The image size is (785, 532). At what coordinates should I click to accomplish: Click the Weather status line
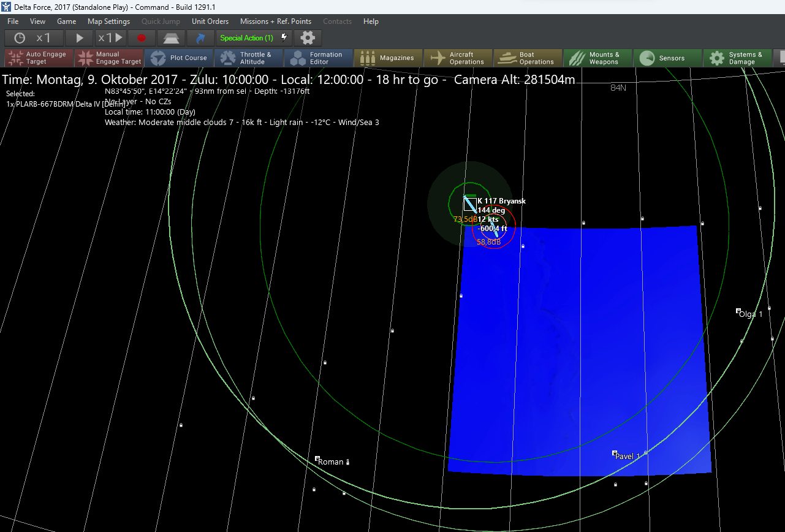click(242, 122)
